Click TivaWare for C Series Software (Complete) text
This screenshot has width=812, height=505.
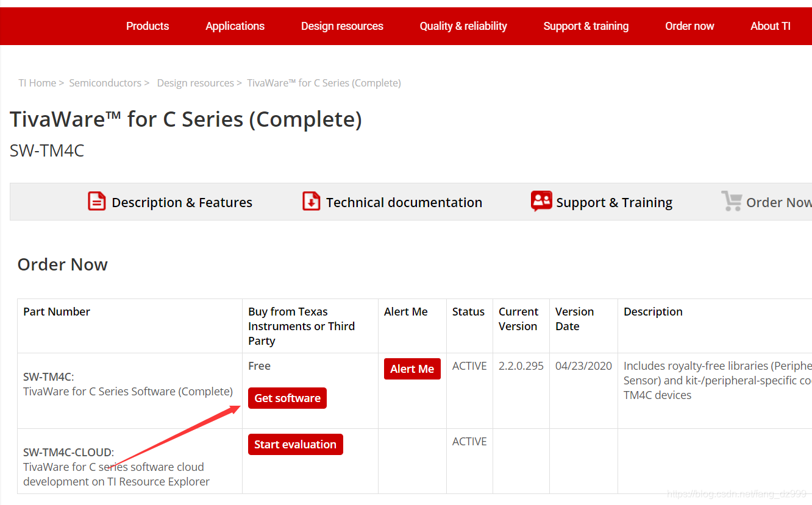tap(128, 392)
